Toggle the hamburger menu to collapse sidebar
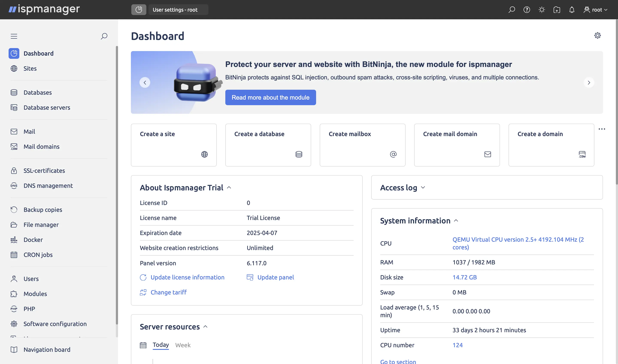The image size is (618, 364). pyautogui.click(x=14, y=36)
